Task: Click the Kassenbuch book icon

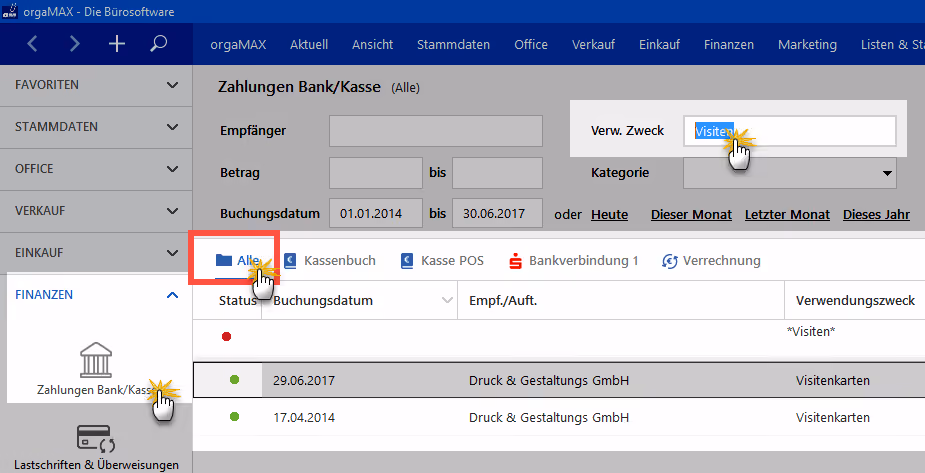Action: [x=290, y=261]
